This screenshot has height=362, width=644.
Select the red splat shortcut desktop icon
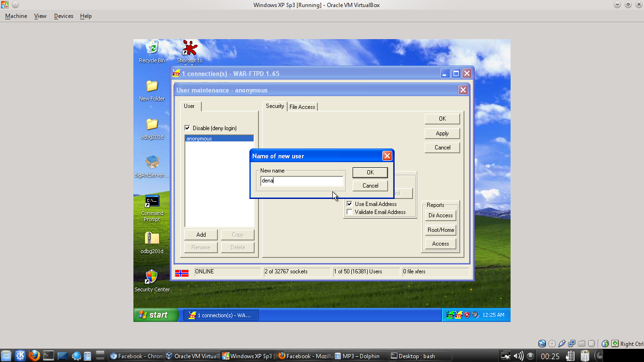coord(190,48)
